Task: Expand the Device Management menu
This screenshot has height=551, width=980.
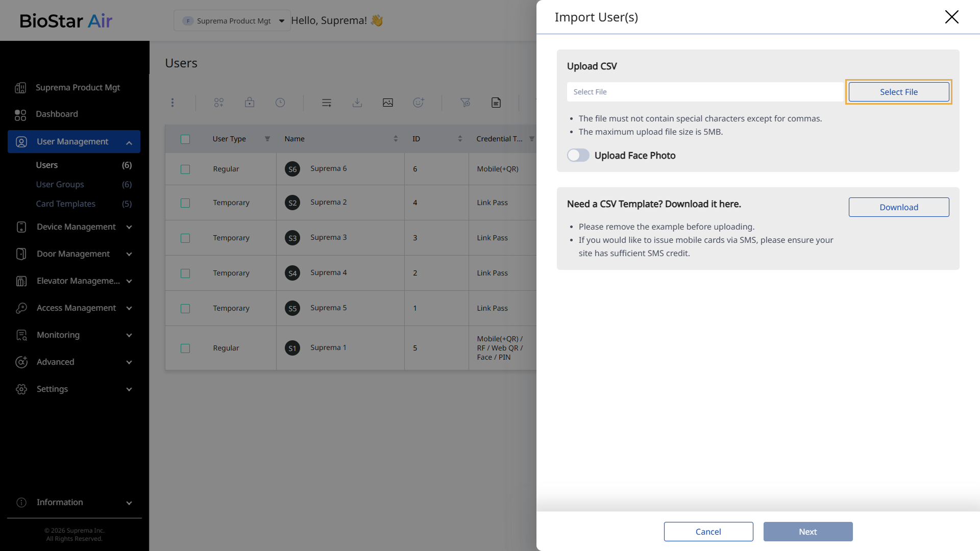Action: [76, 227]
